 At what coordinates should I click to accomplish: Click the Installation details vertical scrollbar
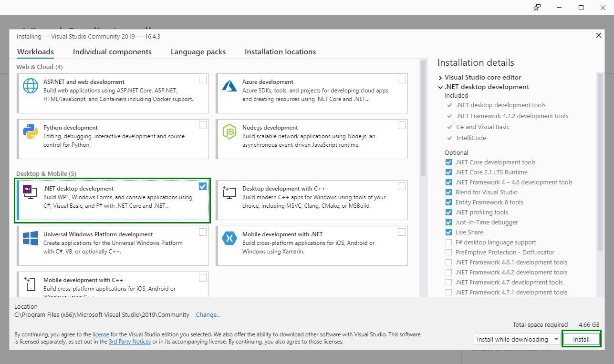600,162
